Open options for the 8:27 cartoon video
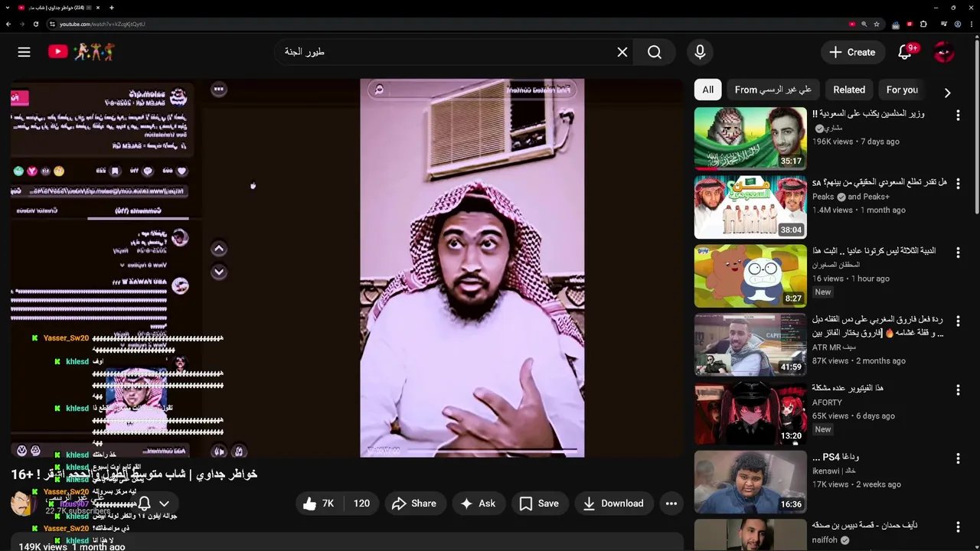The width and height of the screenshot is (980, 551). click(x=958, y=252)
